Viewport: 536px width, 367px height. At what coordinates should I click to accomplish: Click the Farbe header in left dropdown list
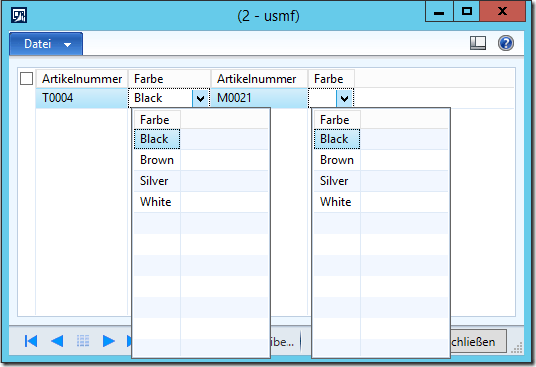pyautogui.click(x=157, y=120)
